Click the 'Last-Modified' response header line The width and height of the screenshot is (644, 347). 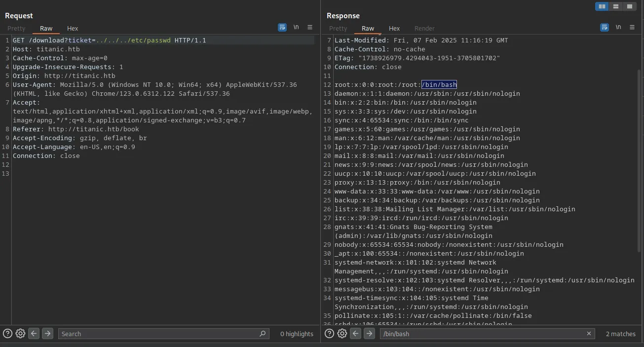pos(421,40)
